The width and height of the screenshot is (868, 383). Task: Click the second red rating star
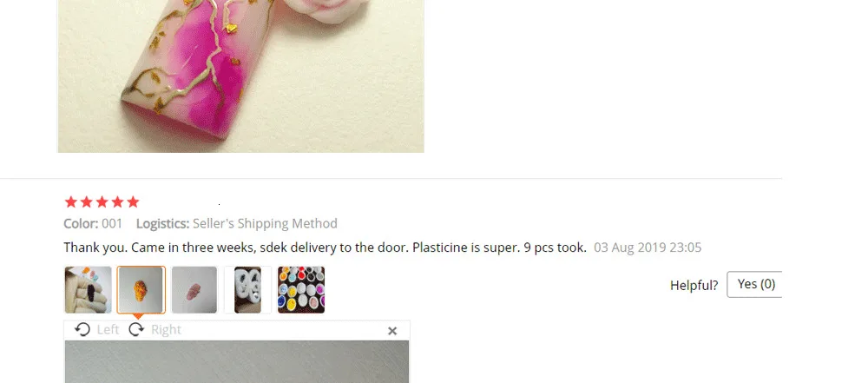pos(86,201)
